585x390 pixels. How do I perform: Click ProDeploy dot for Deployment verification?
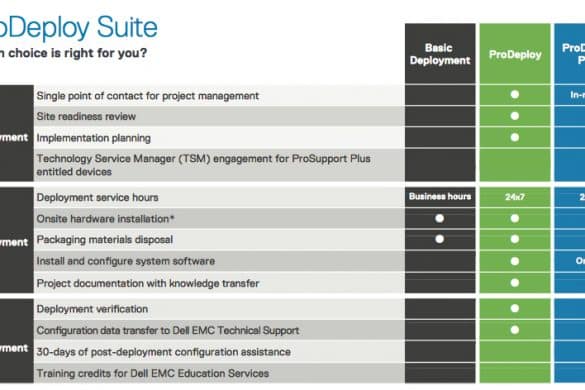pyautogui.click(x=515, y=308)
